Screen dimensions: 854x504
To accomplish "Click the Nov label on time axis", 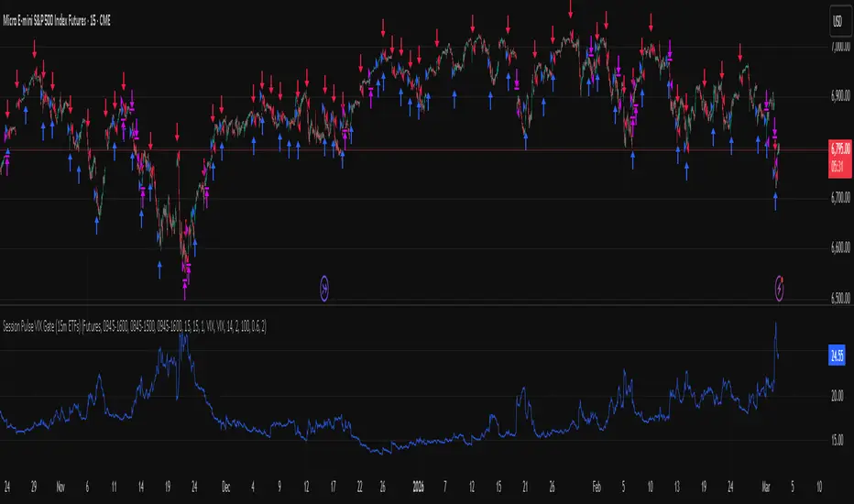I will [x=60, y=488].
